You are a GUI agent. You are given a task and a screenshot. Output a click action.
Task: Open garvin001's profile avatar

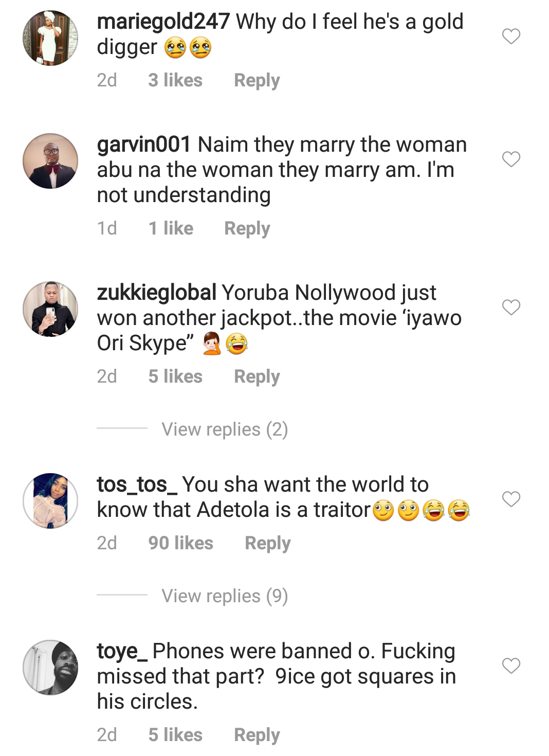click(50, 161)
